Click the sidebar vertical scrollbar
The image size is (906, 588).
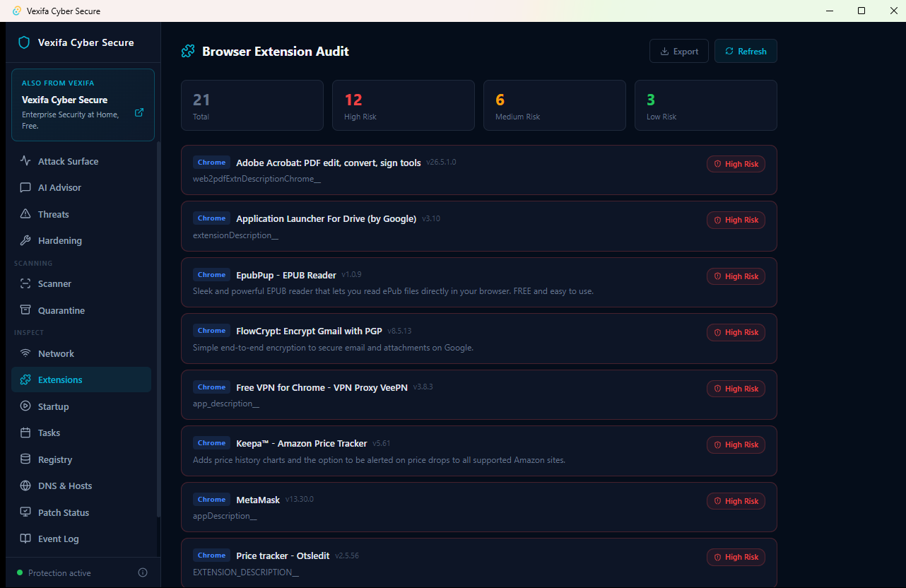(158, 329)
